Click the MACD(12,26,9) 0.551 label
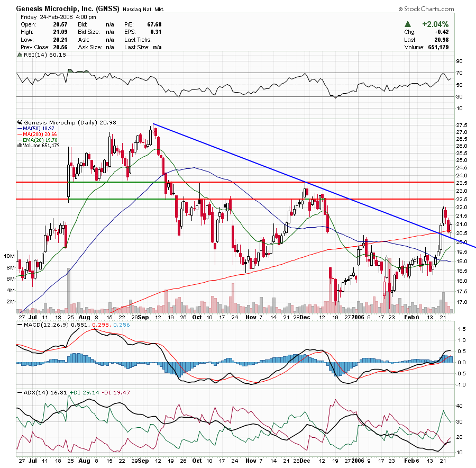 56,325
